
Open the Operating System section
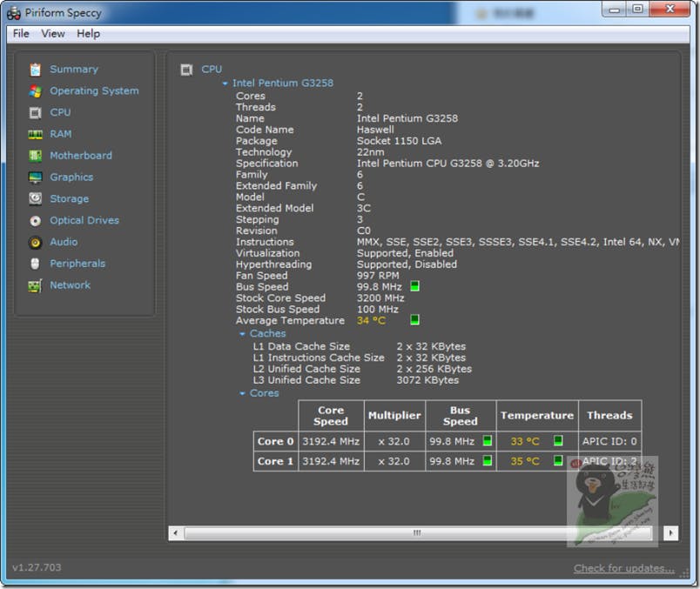pos(94,91)
